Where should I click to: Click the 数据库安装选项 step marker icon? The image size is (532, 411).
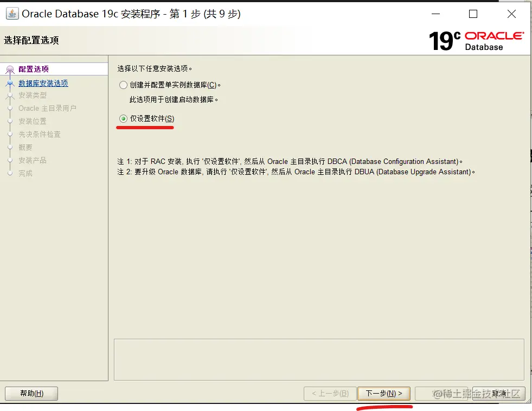click(10, 83)
